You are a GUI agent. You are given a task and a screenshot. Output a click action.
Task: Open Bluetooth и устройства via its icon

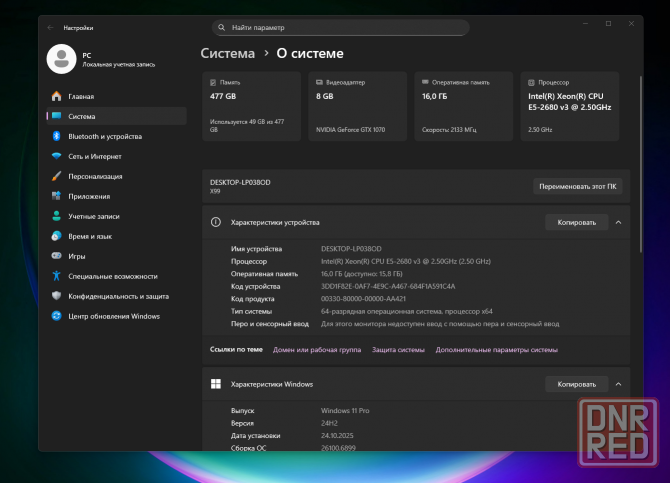coord(57,136)
